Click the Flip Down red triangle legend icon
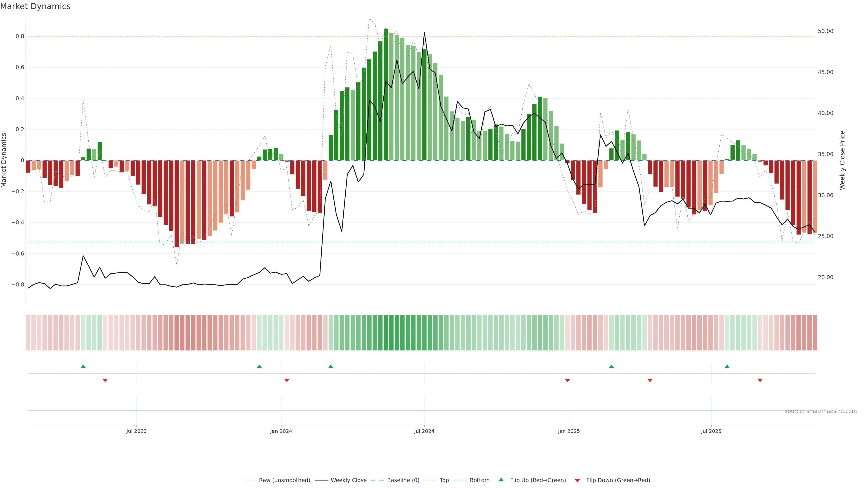The height and width of the screenshot is (488, 868). (577, 480)
